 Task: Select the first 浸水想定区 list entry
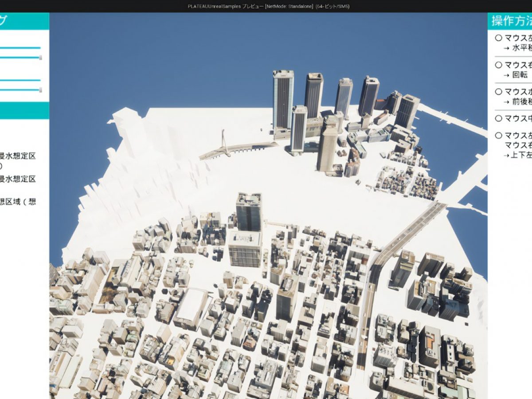point(18,156)
